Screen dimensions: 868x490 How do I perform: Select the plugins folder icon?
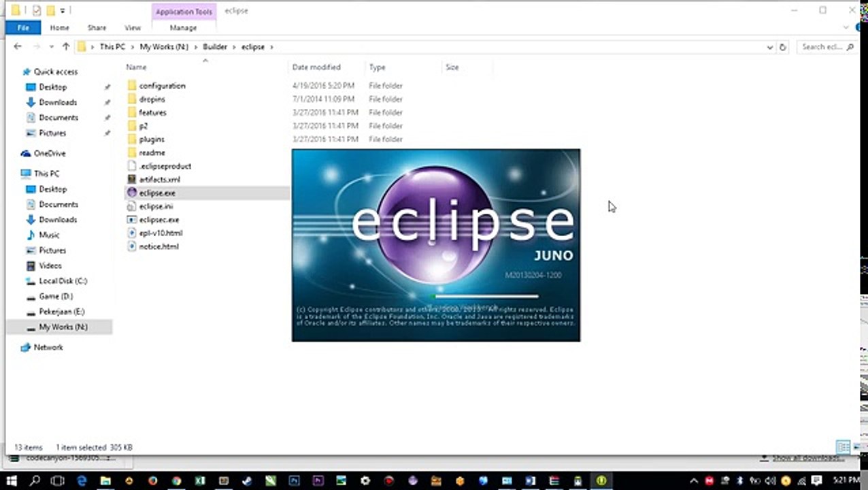click(132, 140)
